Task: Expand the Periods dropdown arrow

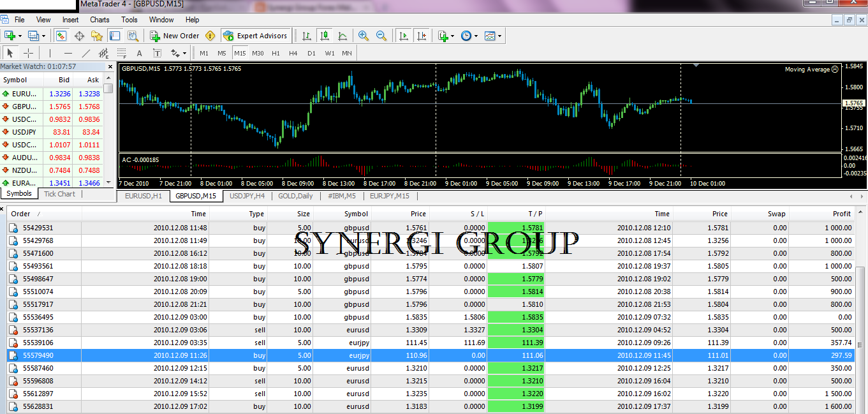Action: (x=476, y=36)
